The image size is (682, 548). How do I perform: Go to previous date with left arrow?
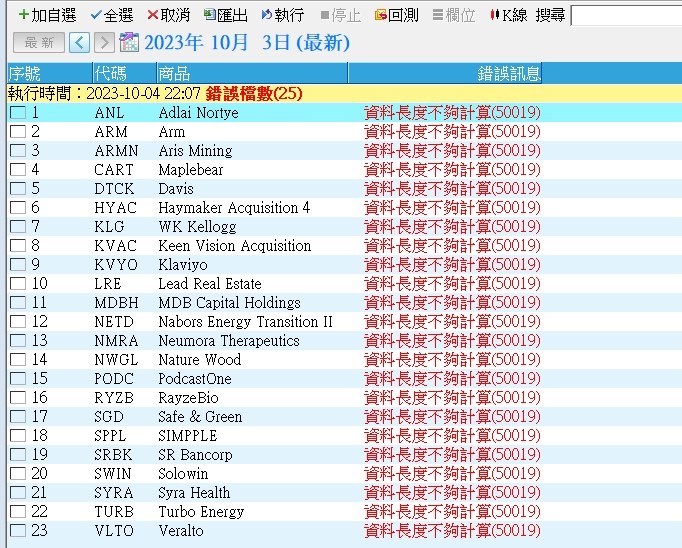click(x=79, y=42)
